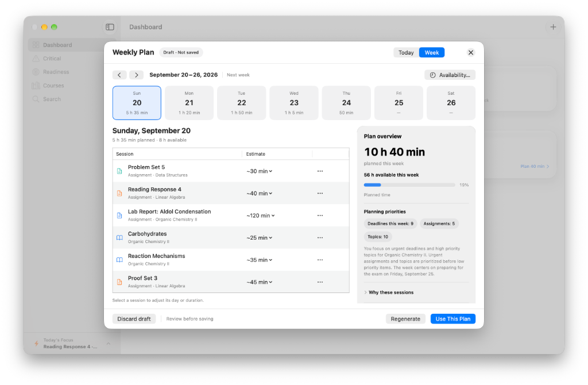Select the Thu 24 day card
588x385 pixels.
point(346,103)
